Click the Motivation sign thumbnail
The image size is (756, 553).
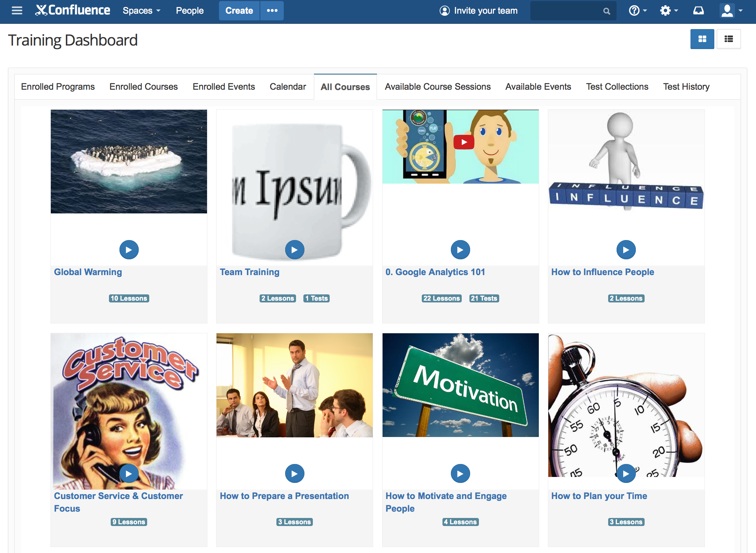click(460, 385)
